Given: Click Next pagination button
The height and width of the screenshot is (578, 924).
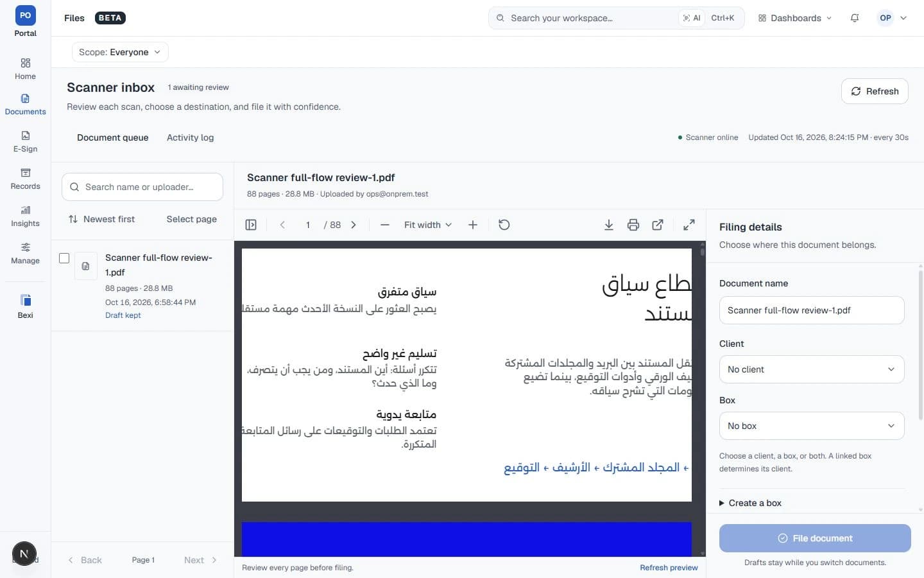Looking at the screenshot, I should [200, 560].
